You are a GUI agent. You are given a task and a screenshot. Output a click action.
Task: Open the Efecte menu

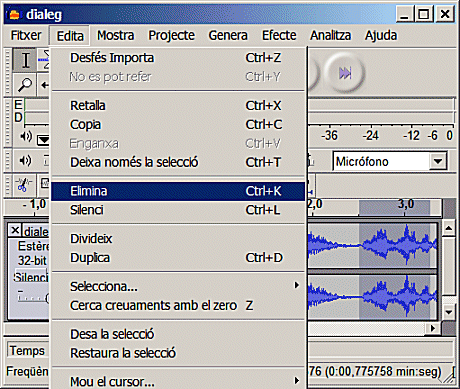(x=279, y=35)
